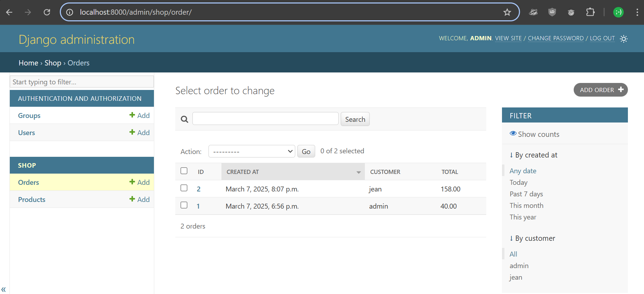Click the green plus Add next to Groups
The image size is (644, 294).
click(140, 115)
